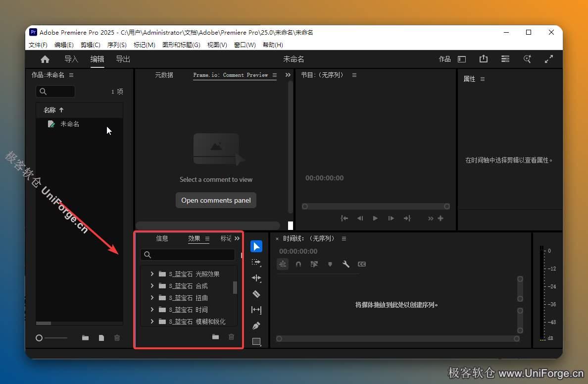Open the 窗口(W) menu
The height and width of the screenshot is (384, 588).
pos(245,45)
